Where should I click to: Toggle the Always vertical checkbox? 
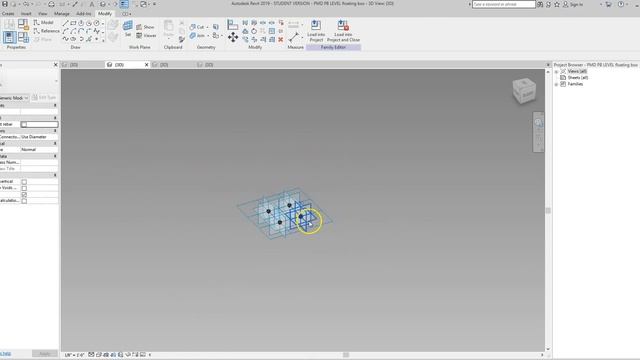(24, 182)
